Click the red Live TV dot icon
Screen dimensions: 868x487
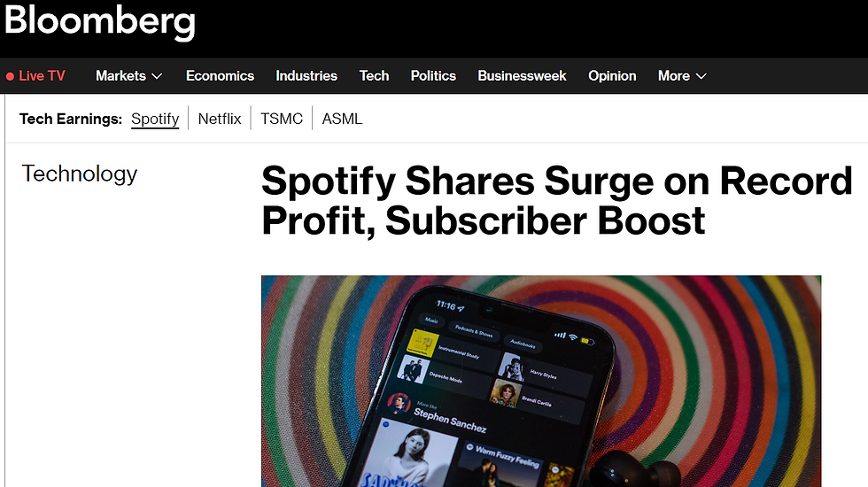(x=11, y=76)
